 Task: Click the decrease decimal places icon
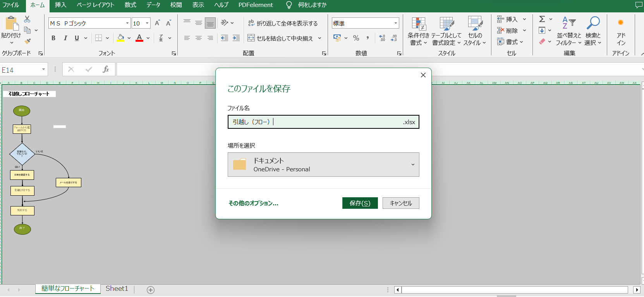394,38
